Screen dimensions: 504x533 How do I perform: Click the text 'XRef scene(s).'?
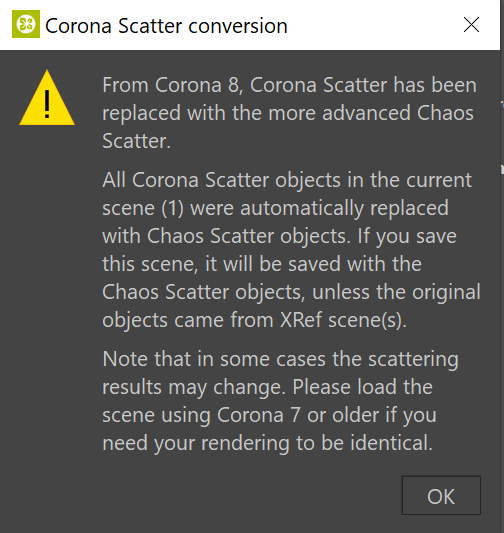(343, 320)
